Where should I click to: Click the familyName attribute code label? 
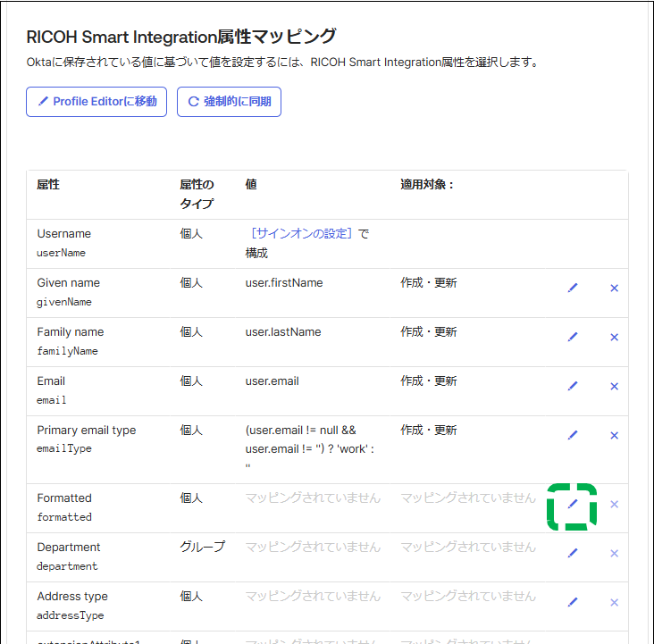(67, 351)
